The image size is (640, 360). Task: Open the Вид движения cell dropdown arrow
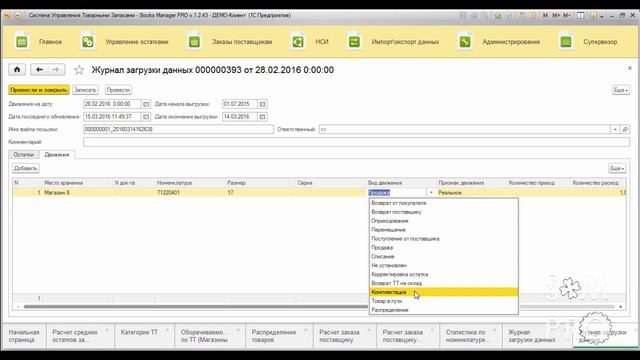[431, 192]
